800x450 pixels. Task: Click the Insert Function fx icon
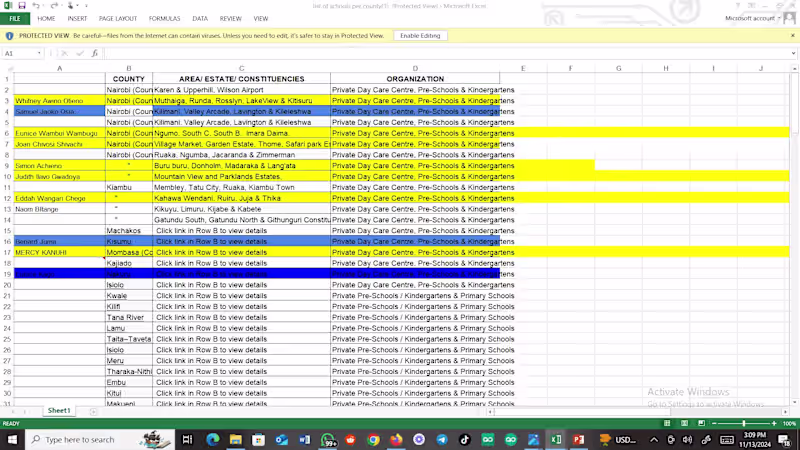[95, 53]
